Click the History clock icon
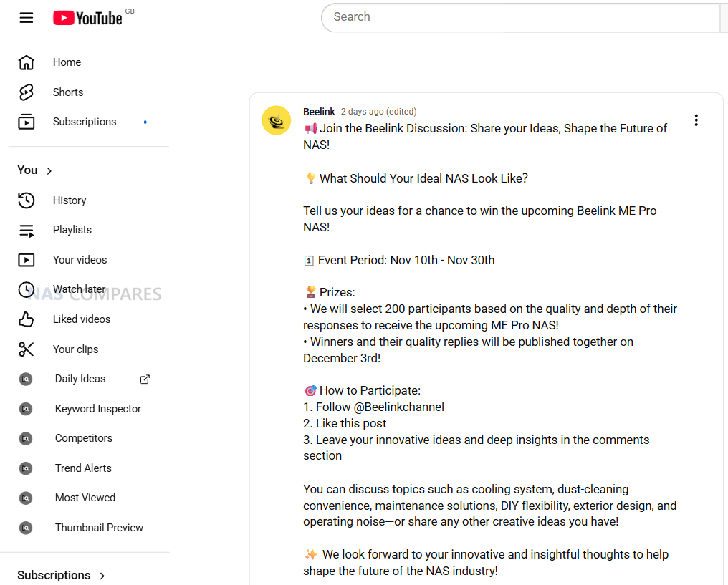Image resolution: width=728 pixels, height=585 pixels. pyautogui.click(x=27, y=200)
